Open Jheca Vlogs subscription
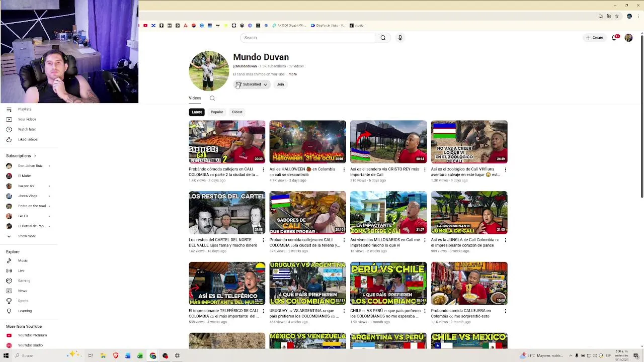 point(29,196)
